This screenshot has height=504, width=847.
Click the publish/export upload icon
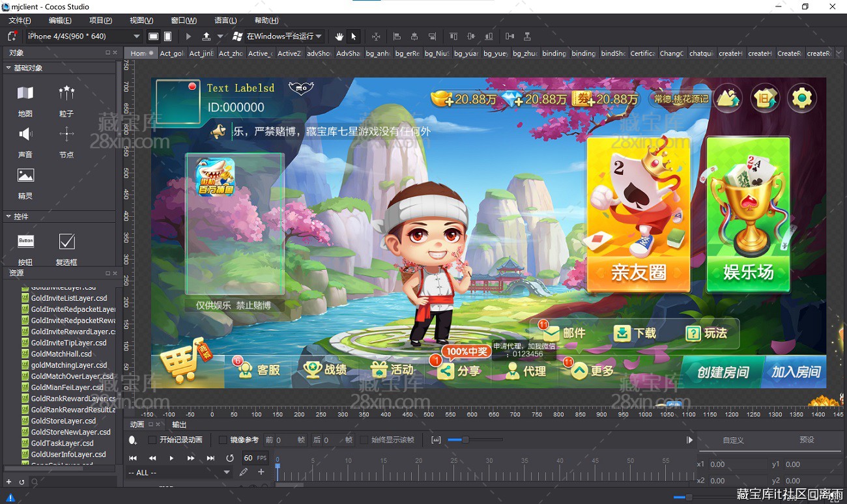click(x=207, y=36)
